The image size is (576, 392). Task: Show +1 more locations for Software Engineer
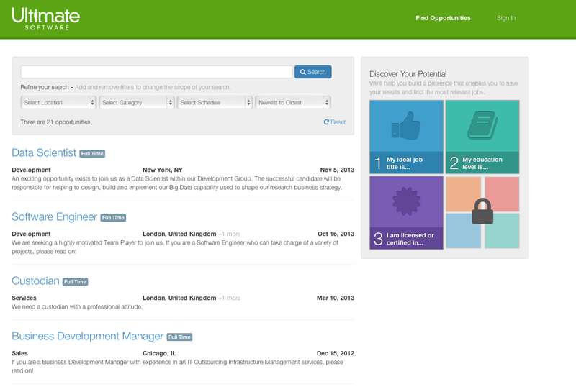tap(230, 234)
